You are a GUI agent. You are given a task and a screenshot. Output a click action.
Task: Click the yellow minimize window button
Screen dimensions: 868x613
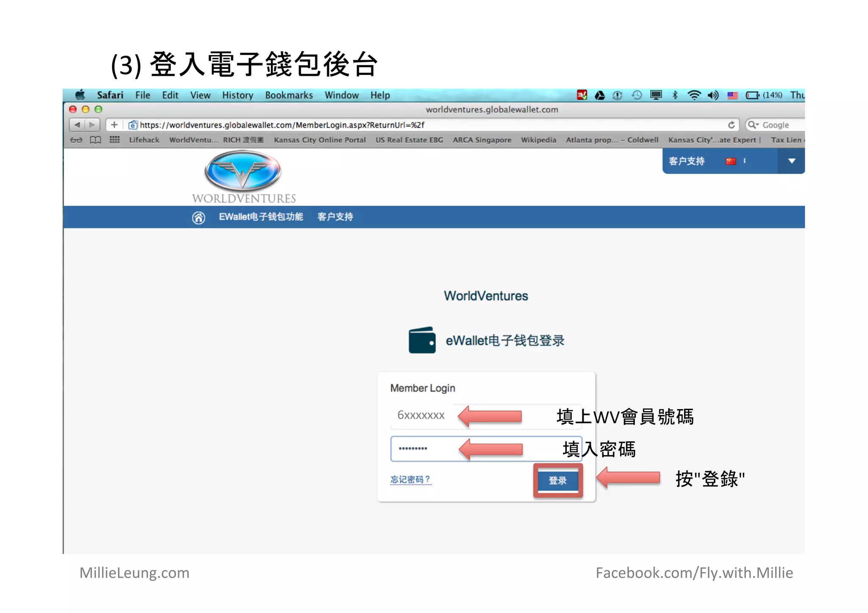86,109
